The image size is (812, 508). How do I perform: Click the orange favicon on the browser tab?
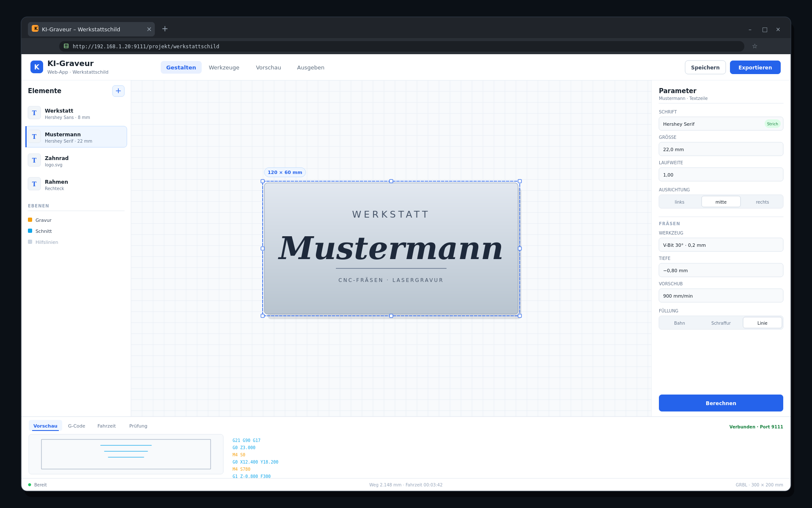pyautogui.click(x=35, y=28)
